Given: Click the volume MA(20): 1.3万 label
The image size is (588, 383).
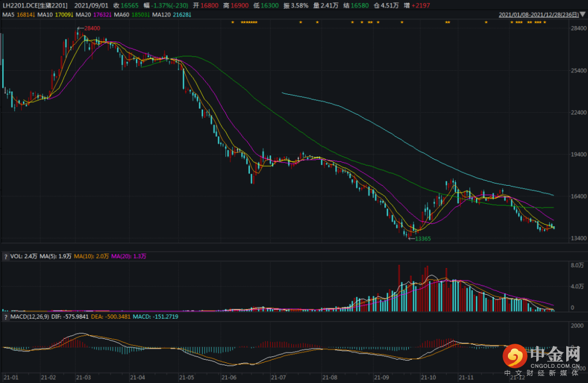Looking at the screenshot, I should (x=128, y=257).
